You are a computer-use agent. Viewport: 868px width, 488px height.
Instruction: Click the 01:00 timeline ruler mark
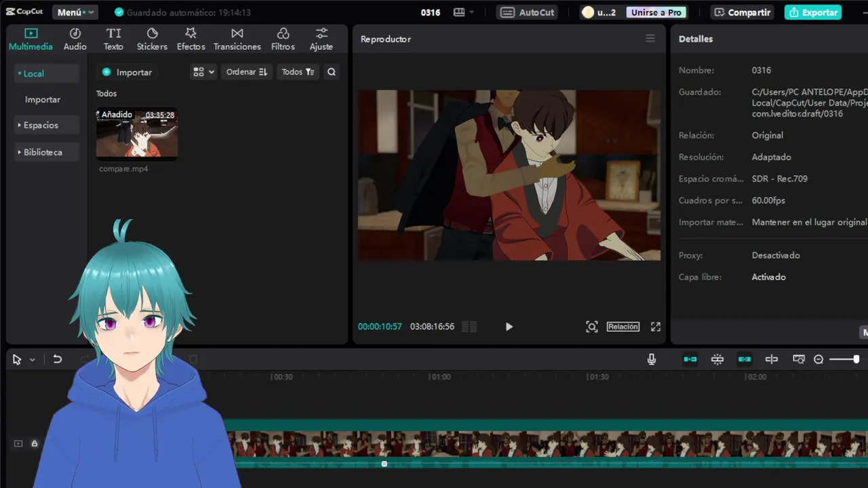(440, 377)
